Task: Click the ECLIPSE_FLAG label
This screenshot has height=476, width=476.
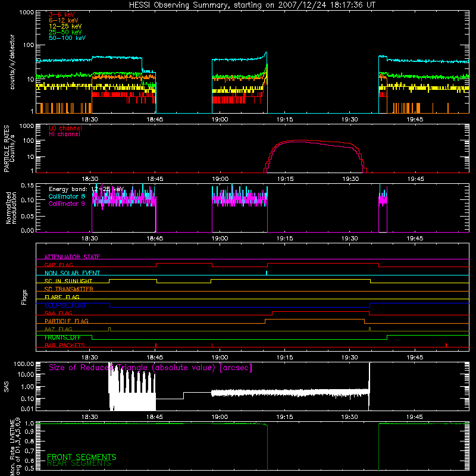Action: coord(65,305)
